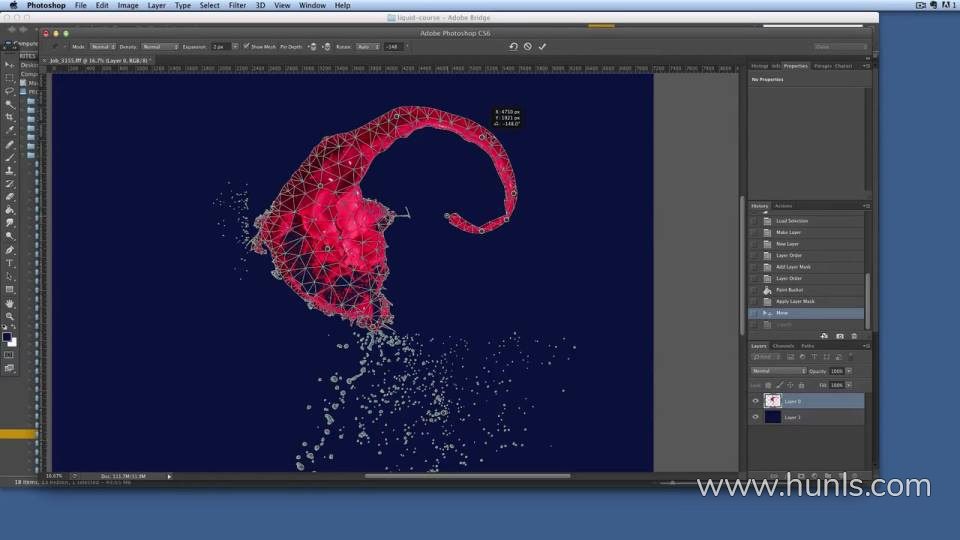Open the Opacity slider arrow
The width and height of the screenshot is (960, 540).
(849, 371)
